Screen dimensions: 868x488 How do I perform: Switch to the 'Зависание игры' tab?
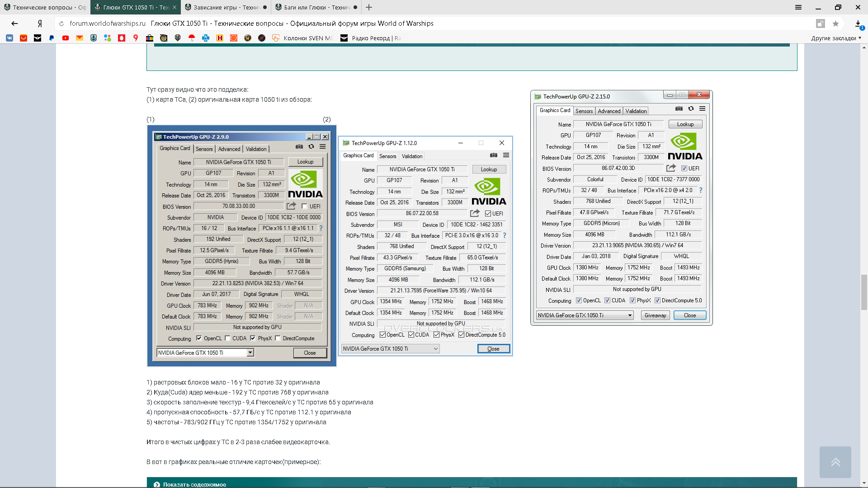tap(226, 7)
